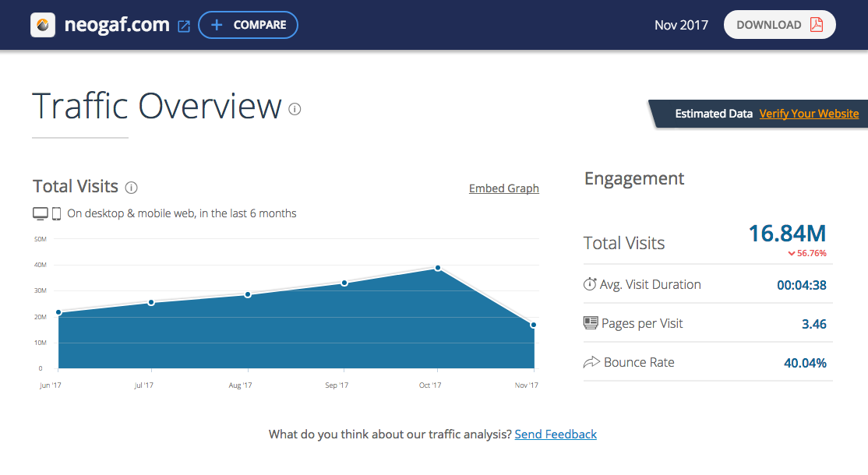Open the Send Feedback link
Viewport: 868px width, 475px height.
coord(556,435)
